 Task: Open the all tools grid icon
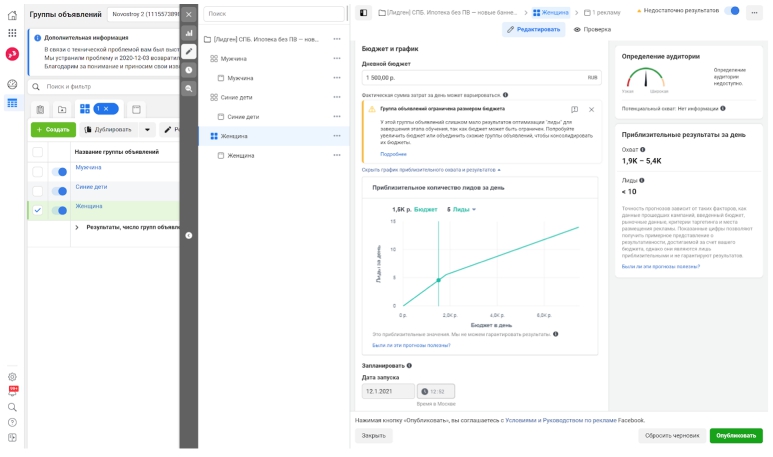[12, 33]
